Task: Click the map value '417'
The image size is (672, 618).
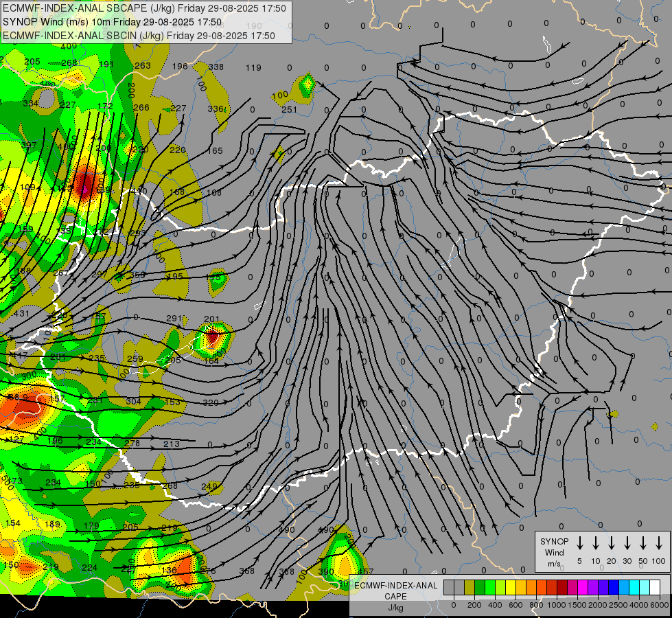Action: 20,355
